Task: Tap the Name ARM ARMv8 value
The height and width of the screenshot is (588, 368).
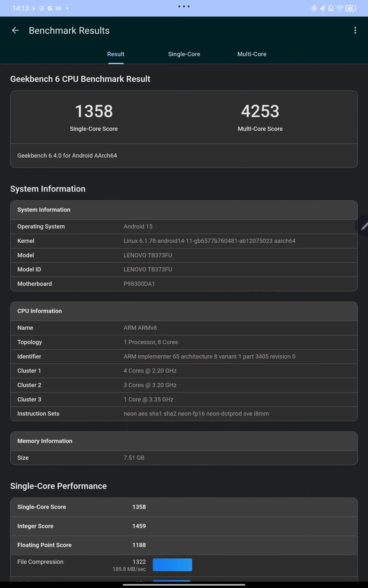Action: pyautogui.click(x=140, y=328)
